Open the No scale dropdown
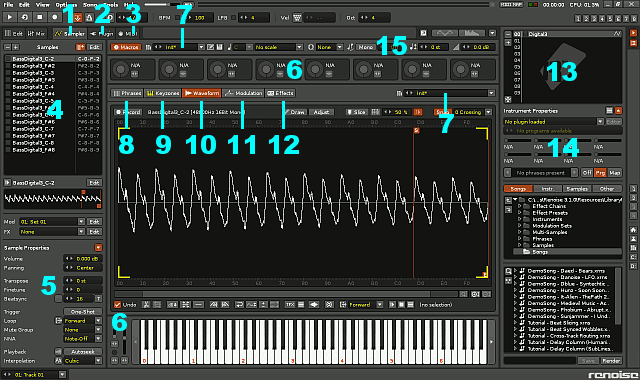 tap(279, 47)
